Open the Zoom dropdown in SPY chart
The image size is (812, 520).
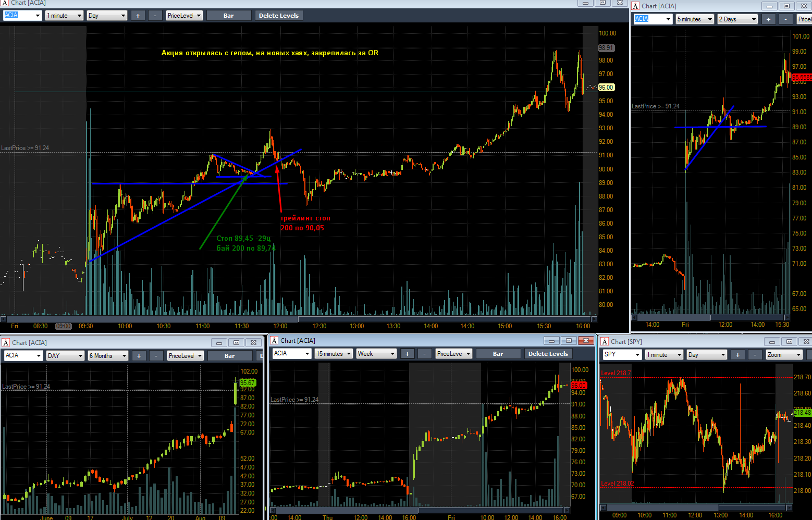[784, 355]
